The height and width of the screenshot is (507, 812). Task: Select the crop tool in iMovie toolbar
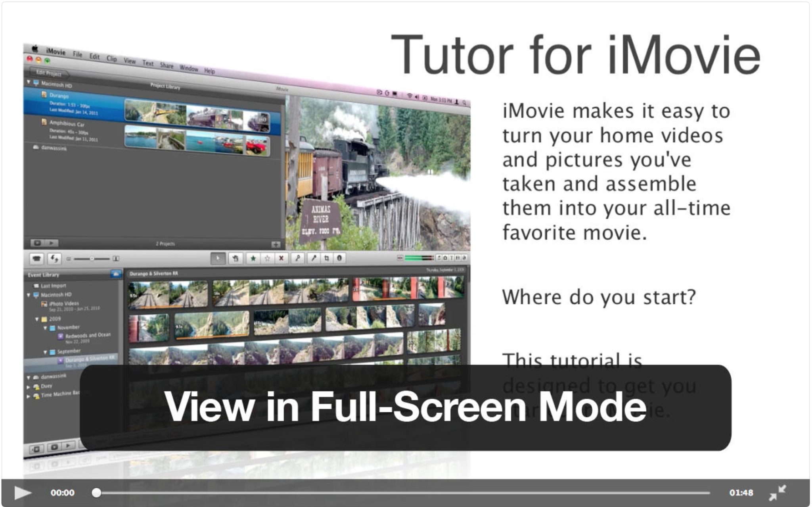click(x=327, y=258)
